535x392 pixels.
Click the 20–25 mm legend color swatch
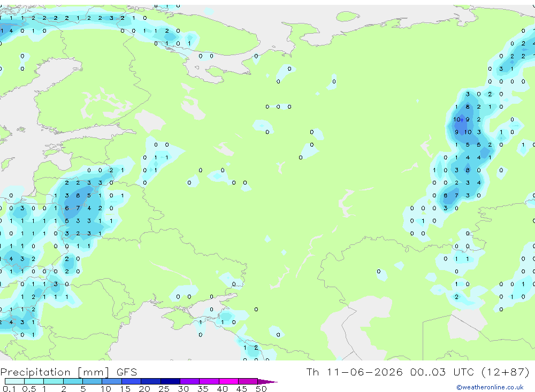click(x=151, y=381)
